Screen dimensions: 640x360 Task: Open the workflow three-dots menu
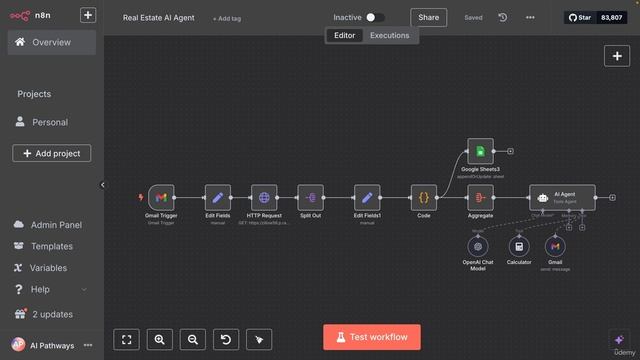530,18
